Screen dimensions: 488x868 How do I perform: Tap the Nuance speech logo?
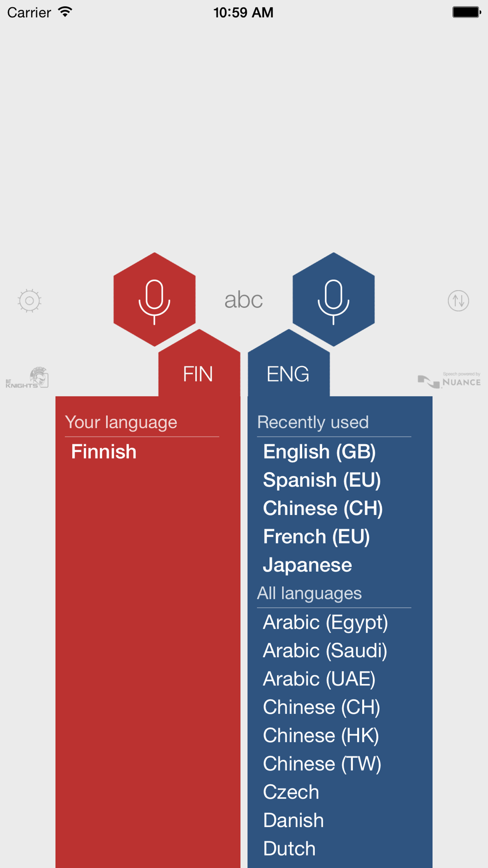point(449,380)
